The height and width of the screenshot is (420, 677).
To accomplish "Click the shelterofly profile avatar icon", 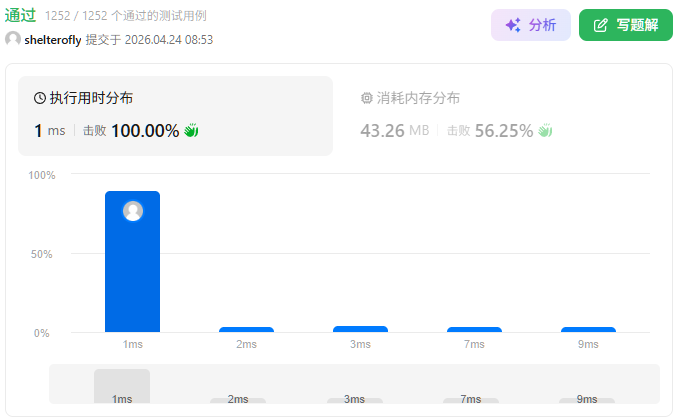I will tap(13, 40).
